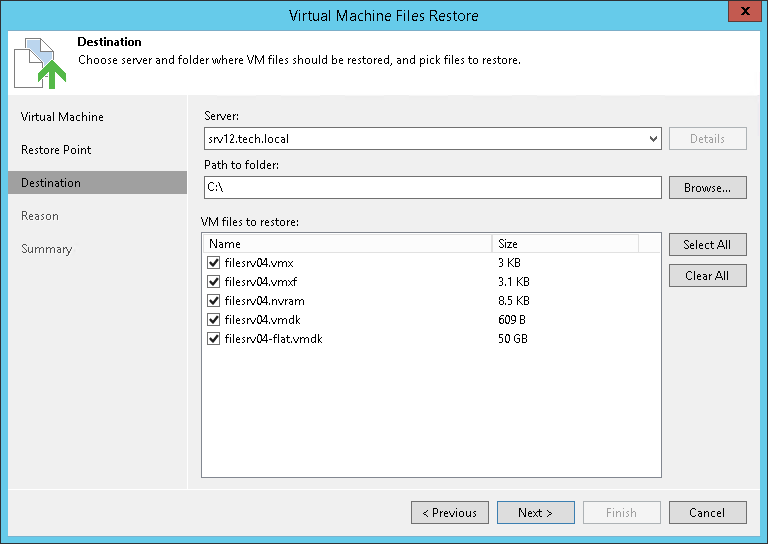Cancel the restore wizard
This screenshot has height=544, width=768.
pos(707,513)
